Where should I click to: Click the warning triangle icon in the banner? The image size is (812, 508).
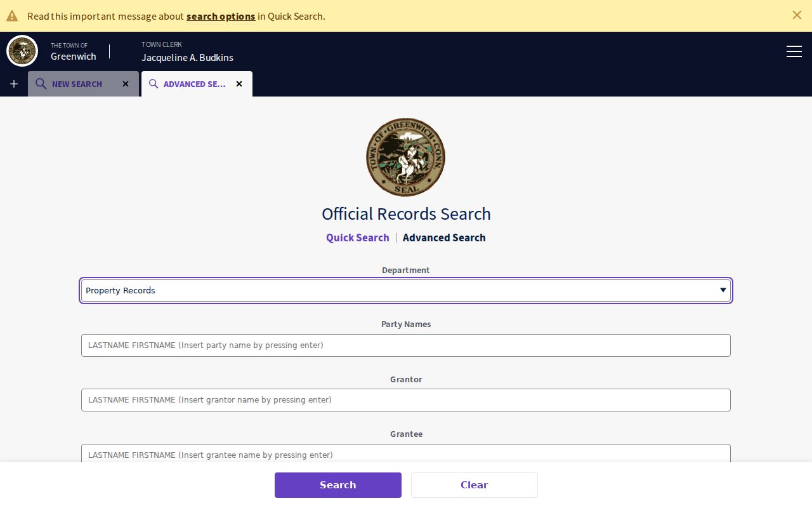[12, 16]
